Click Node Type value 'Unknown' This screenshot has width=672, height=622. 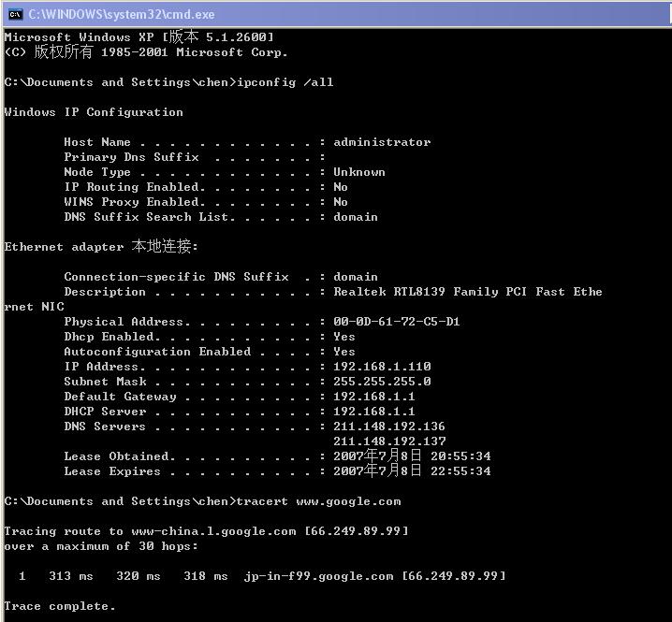point(359,172)
